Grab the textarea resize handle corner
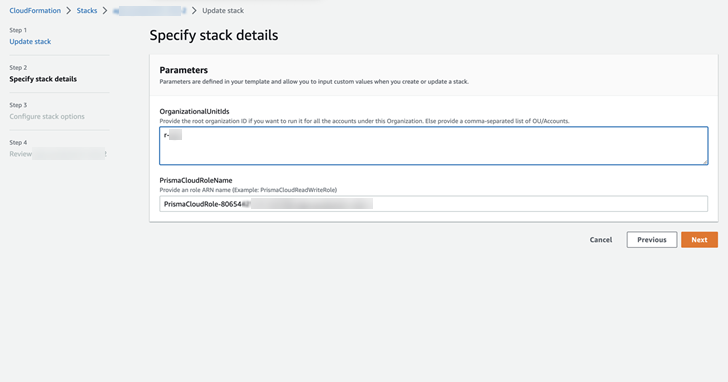 705,162
